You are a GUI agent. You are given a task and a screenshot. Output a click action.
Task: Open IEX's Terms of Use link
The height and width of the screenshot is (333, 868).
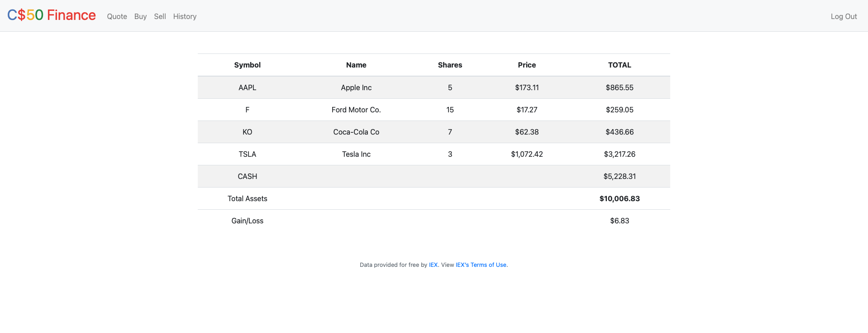pyautogui.click(x=481, y=265)
